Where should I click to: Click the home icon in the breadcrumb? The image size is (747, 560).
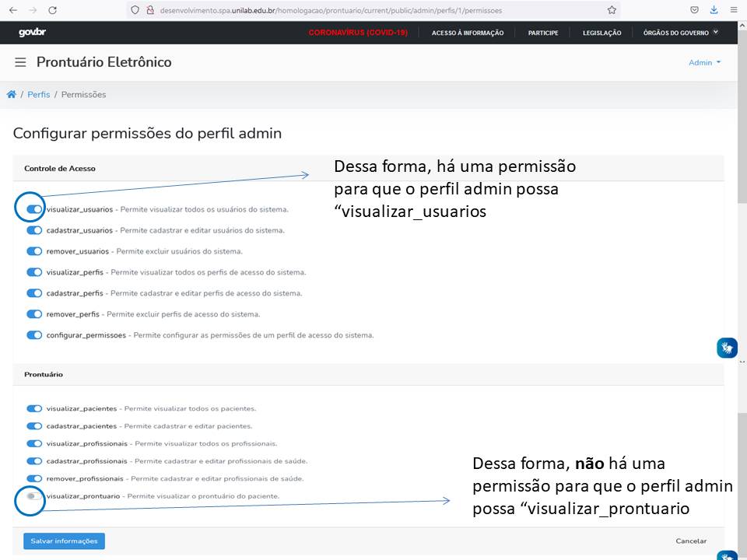click(x=11, y=94)
